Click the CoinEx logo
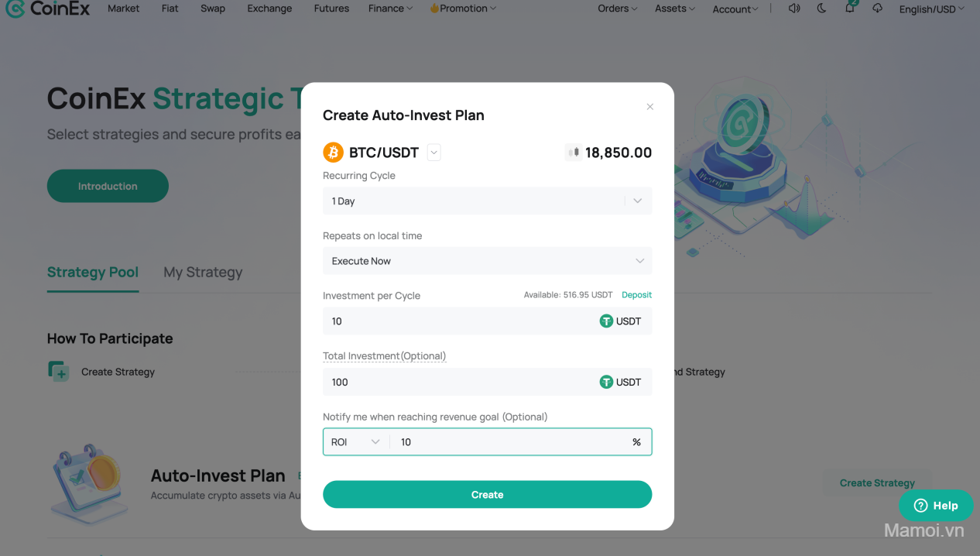This screenshot has height=556, width=980. [48, 9]
